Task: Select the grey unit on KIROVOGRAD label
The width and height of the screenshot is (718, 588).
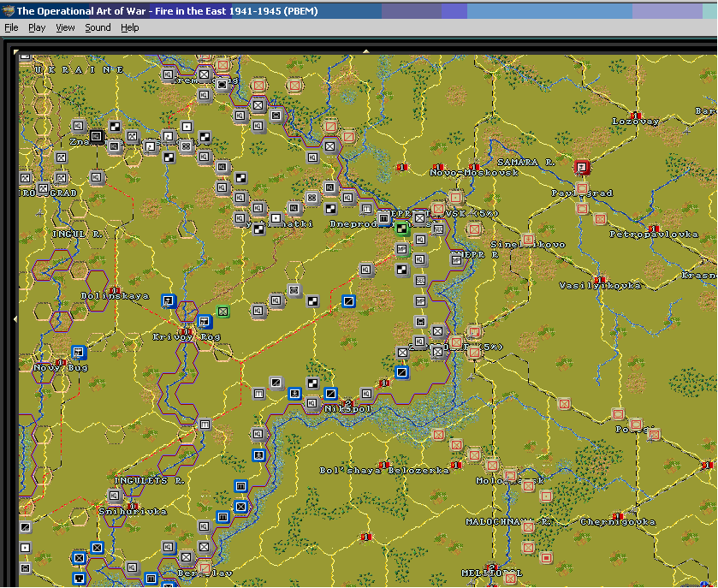Action: (43, 188)
